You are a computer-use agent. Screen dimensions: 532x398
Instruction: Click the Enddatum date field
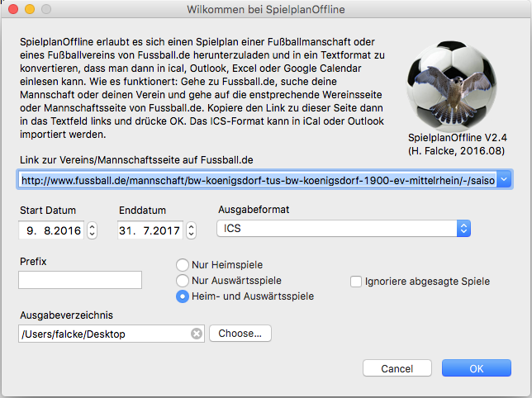tap(151, 231)
